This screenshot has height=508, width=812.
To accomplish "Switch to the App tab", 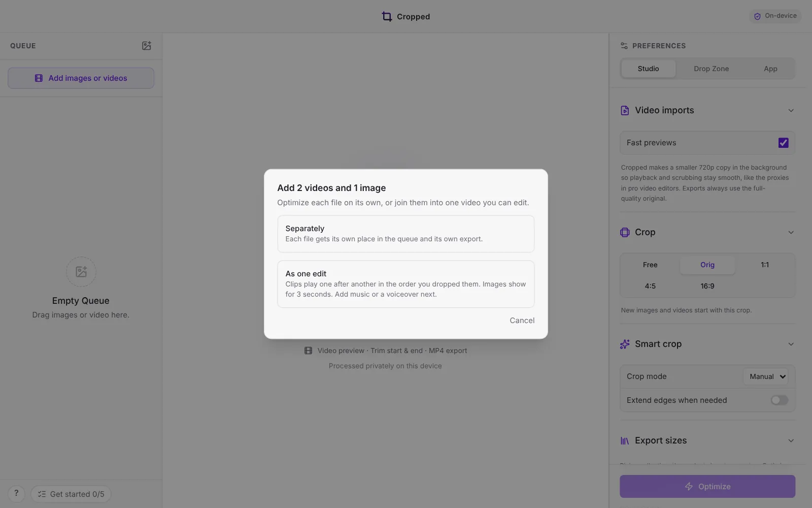I will pos(770,69).
